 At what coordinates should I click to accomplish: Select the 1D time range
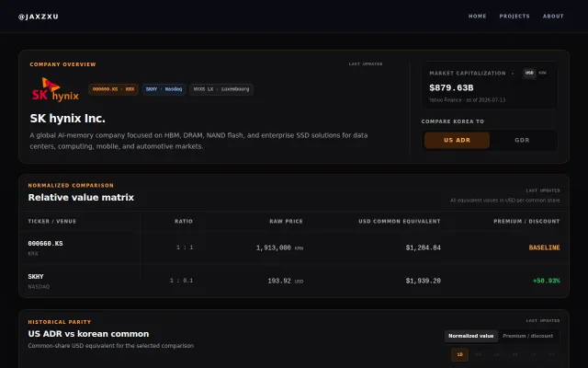tap(459, 354)
